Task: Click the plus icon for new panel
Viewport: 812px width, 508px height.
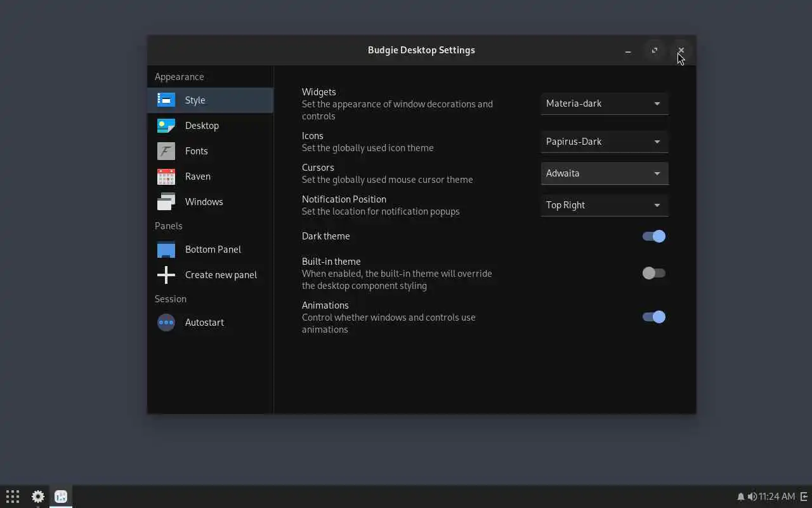Action: (x=166, y=275)
